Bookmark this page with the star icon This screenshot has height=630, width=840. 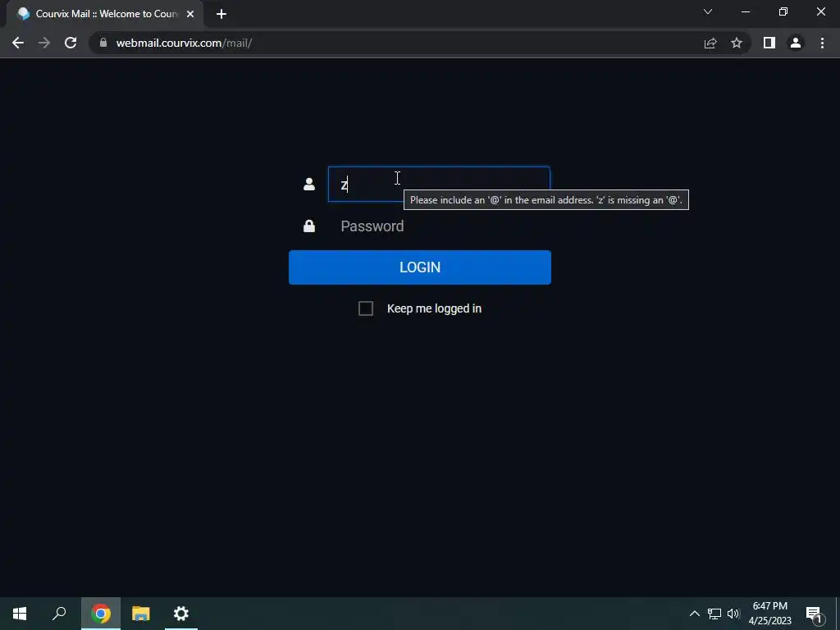coord(737,43)
